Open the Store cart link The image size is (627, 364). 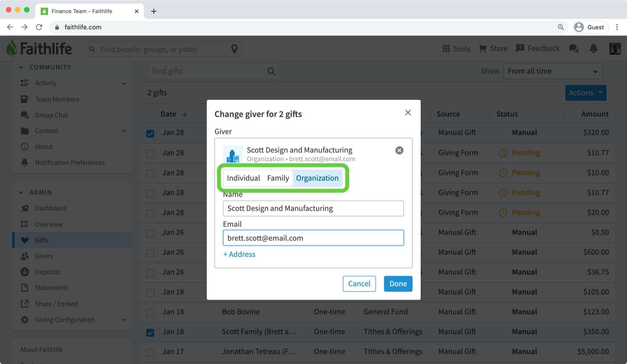tap(493, 49)
